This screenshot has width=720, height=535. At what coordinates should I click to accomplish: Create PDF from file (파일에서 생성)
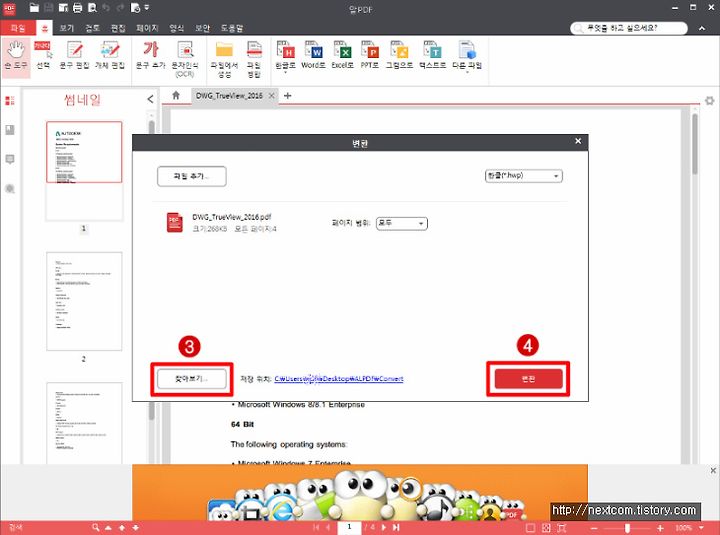pos(224,59)
